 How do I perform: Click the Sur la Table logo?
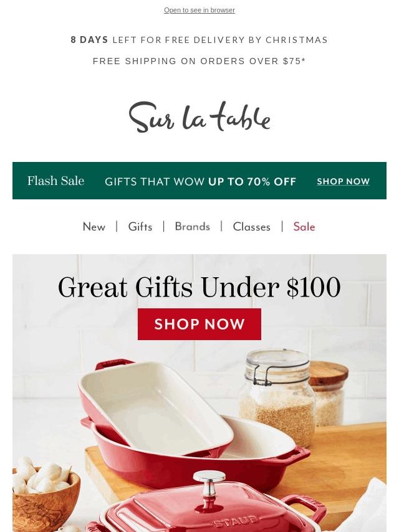199,117
